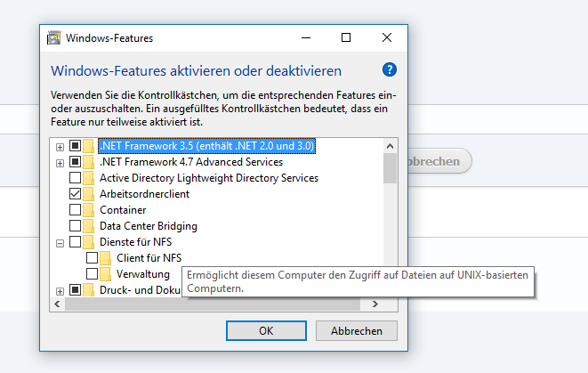588x373 pixels.
Task: Confirm changes with the OK button
Action: tap(266, 330)
